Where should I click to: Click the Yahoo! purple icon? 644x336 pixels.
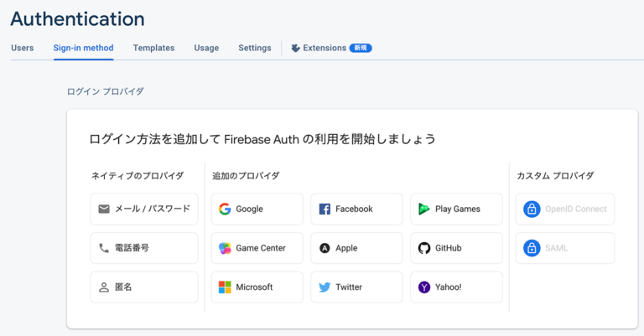coord(424,287)
